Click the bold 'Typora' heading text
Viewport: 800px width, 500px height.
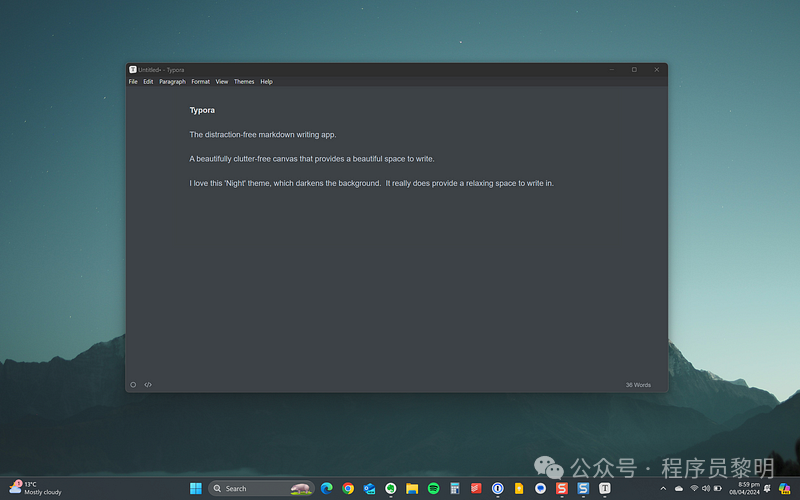click(x=202, y=110)
